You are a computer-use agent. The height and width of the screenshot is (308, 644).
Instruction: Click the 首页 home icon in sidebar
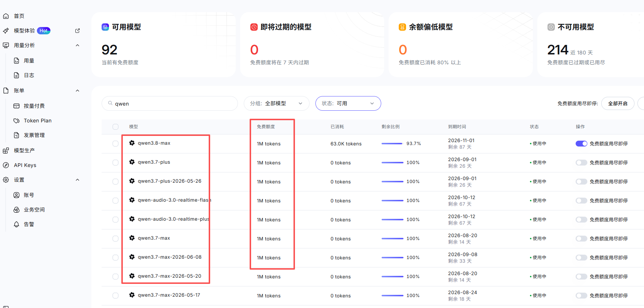pos(6,16)
